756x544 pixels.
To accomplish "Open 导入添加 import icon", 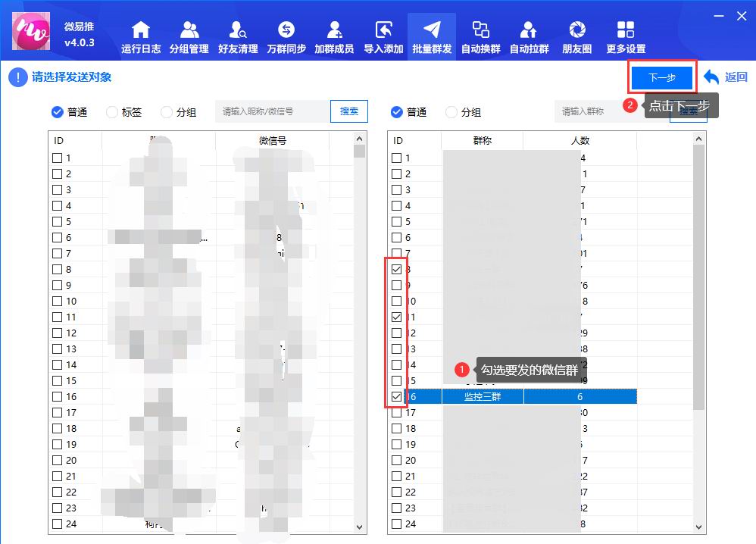I will 383,36.
